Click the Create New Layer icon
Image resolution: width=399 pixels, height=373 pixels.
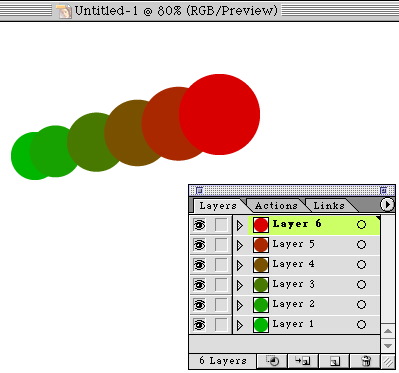click(334, 361)
